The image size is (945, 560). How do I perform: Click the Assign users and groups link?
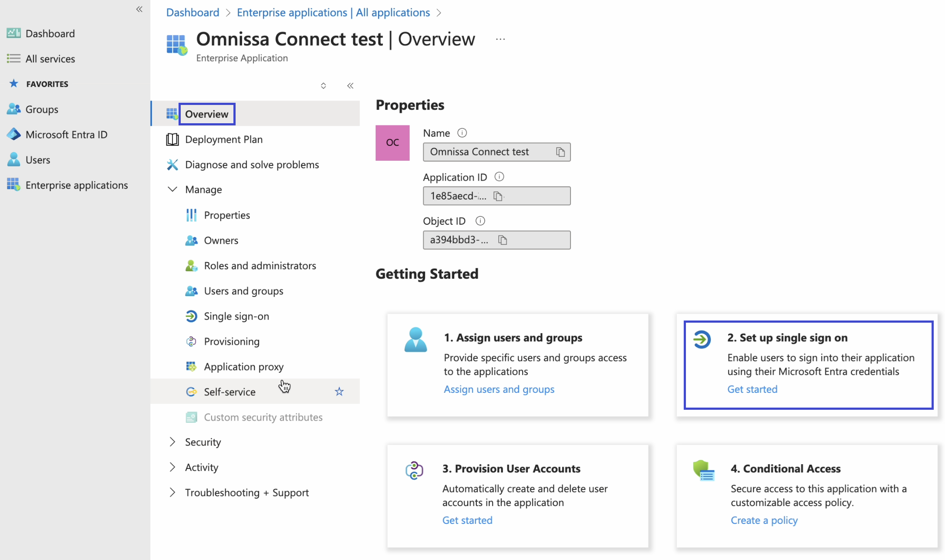click(499, 389)
